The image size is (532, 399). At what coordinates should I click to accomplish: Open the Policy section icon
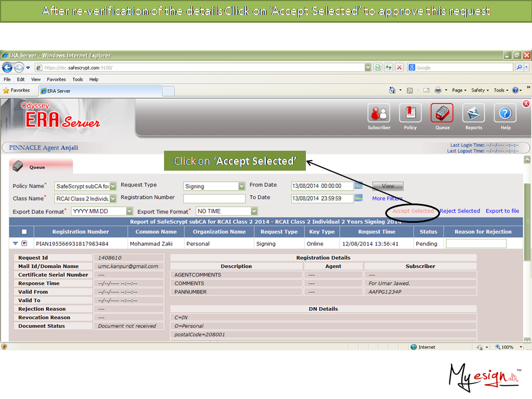pyautogui.click(x=410, y=114)
